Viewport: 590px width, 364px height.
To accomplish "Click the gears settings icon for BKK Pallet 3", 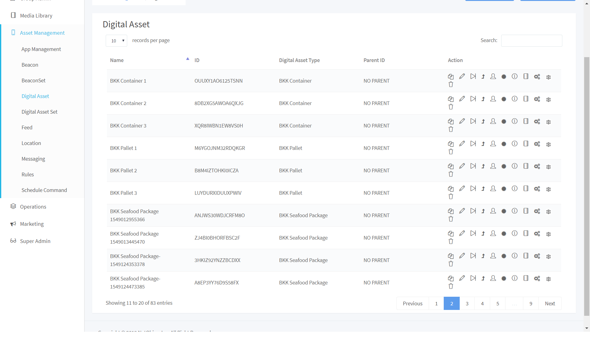I will 537,189.
